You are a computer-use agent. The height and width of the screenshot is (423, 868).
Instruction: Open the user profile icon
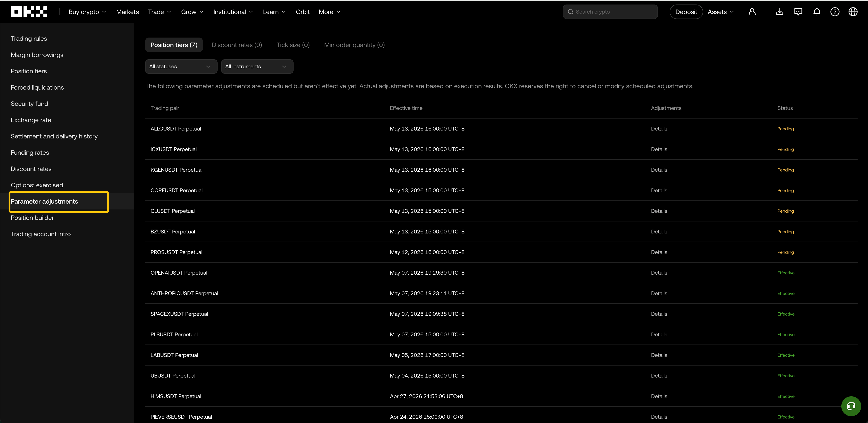752,12
